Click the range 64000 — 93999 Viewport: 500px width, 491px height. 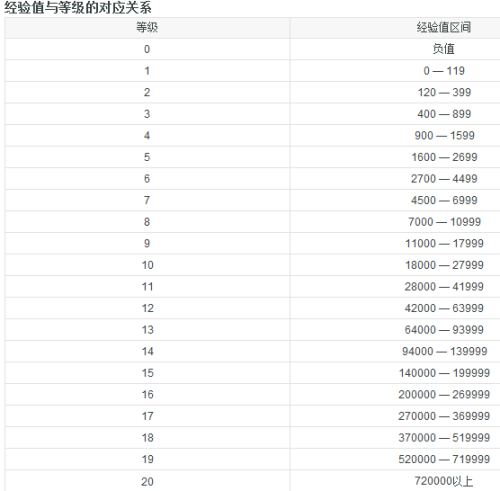pyautogui.click(x=444, y=329)
